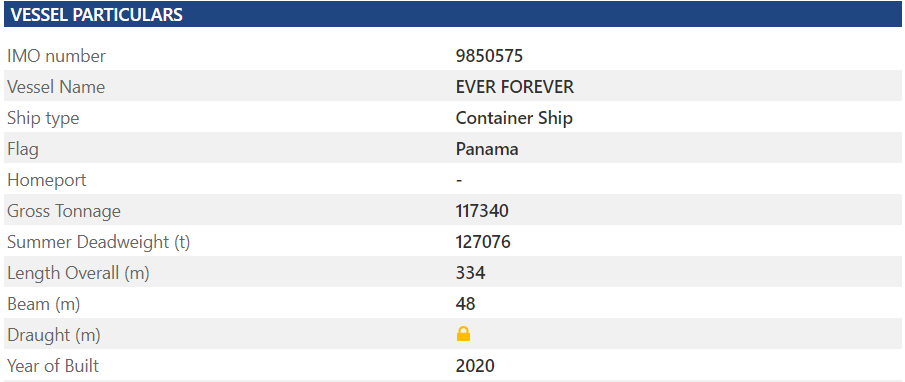Screen dimensions: 905x382
Task: Click the Year of Built label
Action: click(53, 366)
